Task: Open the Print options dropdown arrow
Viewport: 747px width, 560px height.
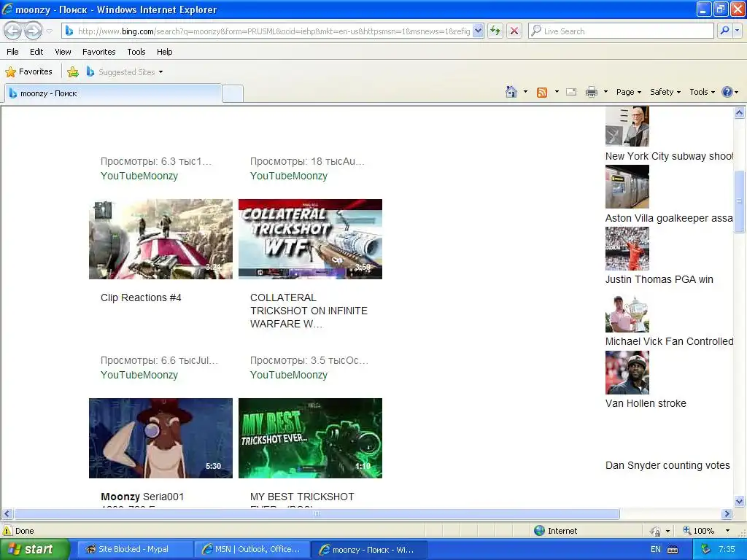Action: click(x=605, y=92)
